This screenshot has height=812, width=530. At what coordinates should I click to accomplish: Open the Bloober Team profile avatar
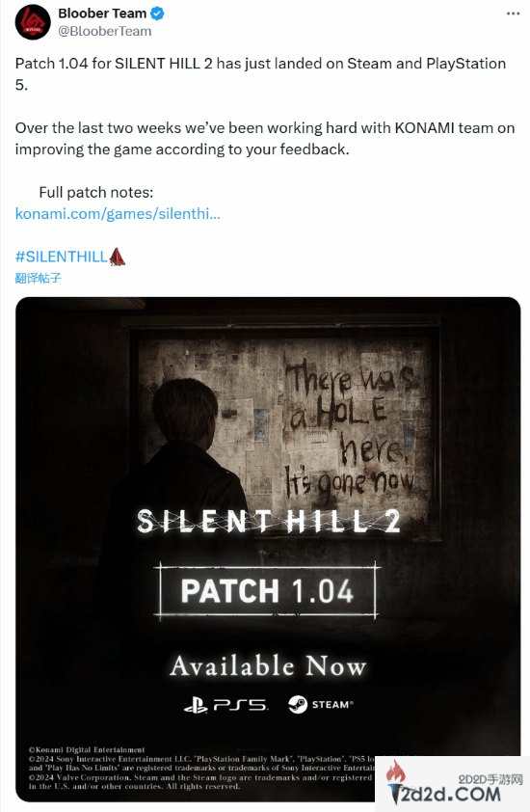33,22
